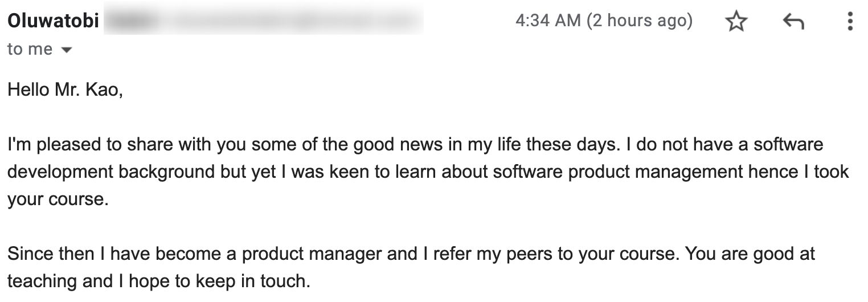Open the three-dot More options menu

pos(850,22)
